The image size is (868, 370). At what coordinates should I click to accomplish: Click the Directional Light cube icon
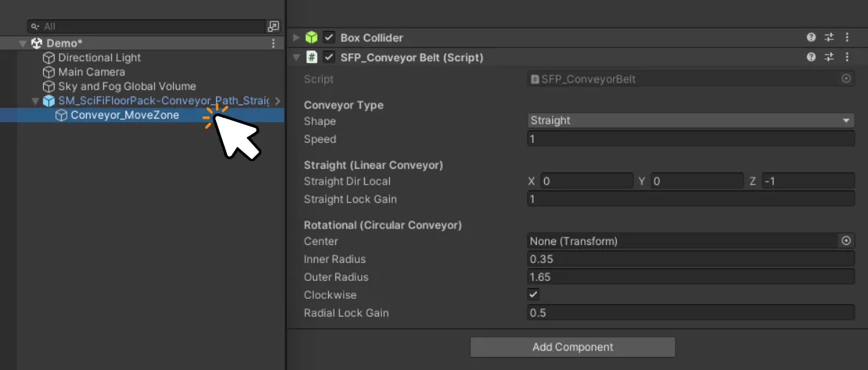49,57
